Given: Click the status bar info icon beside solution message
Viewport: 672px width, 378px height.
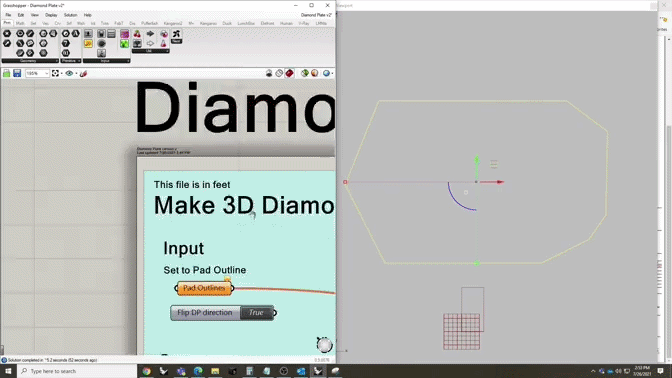Looking at the screenshot, I should (x=4, y=360).
